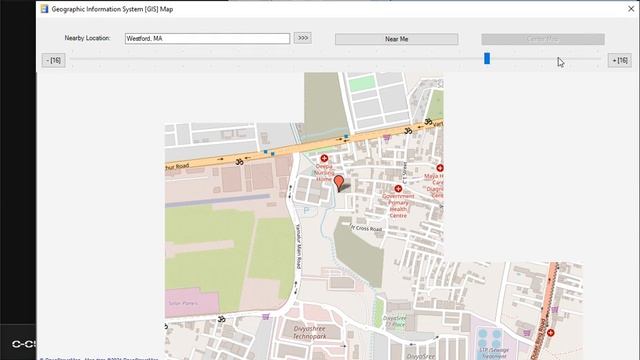Click the orange location pin on map
This screenshot has height=360, width=640.
338,182
